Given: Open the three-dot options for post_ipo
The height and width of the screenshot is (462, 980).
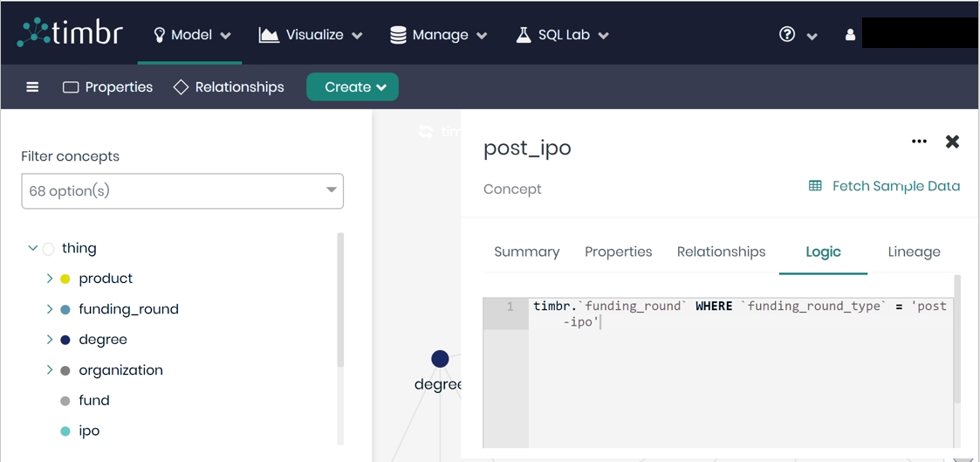Looking at the screenshot, I should (x=920, y=141).
